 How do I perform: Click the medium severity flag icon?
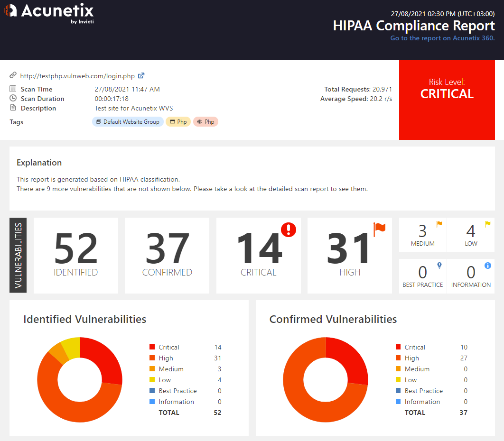439,224
